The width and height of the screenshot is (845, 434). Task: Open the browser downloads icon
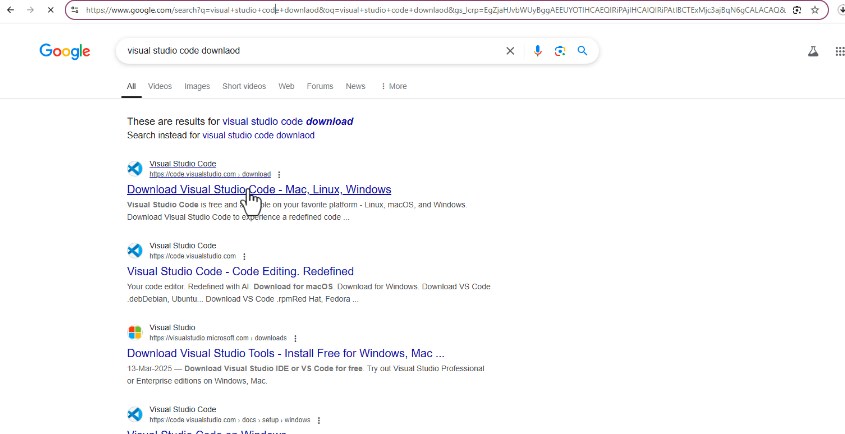[x=841, y=10]
